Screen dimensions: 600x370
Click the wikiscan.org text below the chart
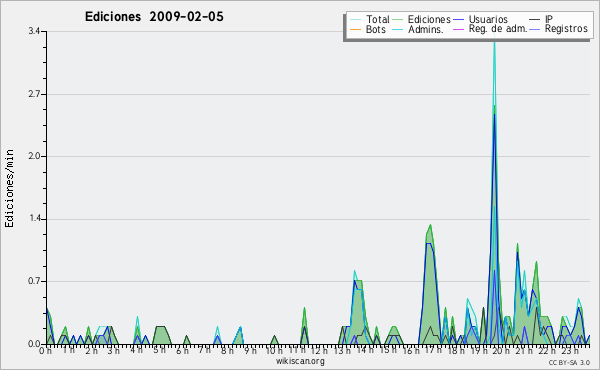pos(300,361)
